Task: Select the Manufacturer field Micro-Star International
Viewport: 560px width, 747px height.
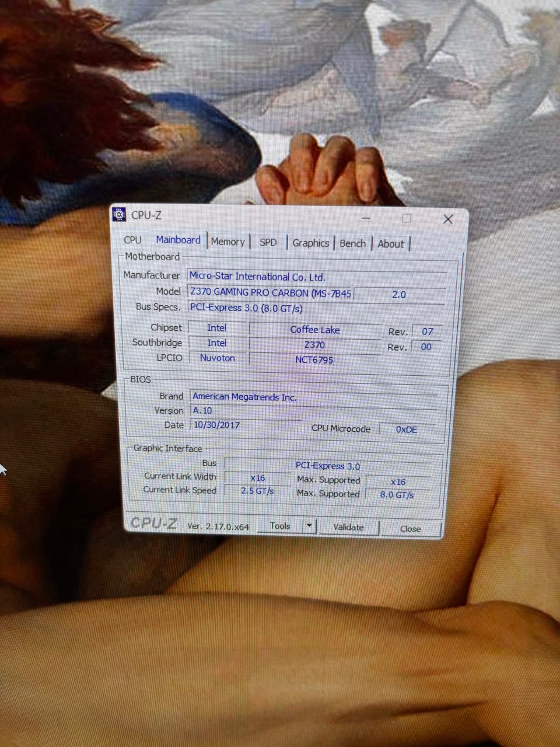Action: pyautogui.click(x=317, y=277)
